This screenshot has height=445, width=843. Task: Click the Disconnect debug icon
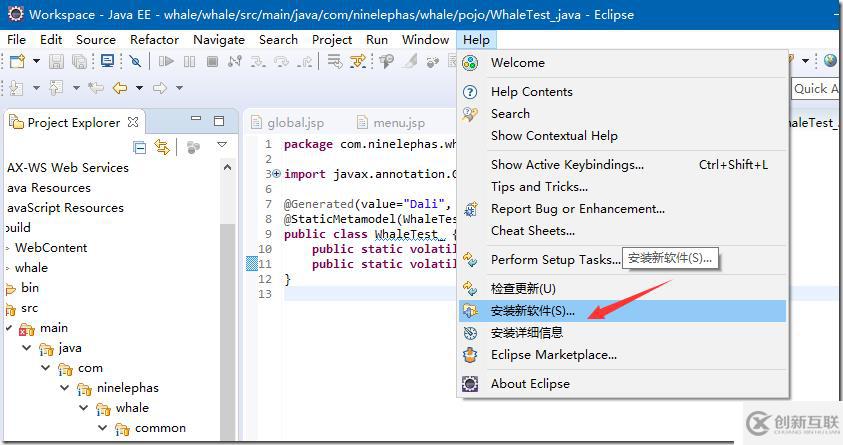[x=234, y=61]
